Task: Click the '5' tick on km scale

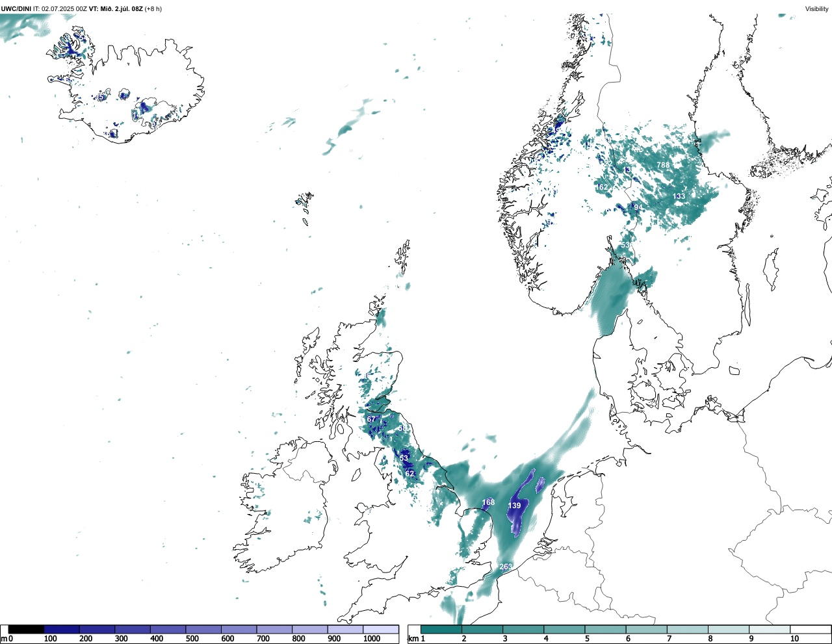Action: (586, 639)
